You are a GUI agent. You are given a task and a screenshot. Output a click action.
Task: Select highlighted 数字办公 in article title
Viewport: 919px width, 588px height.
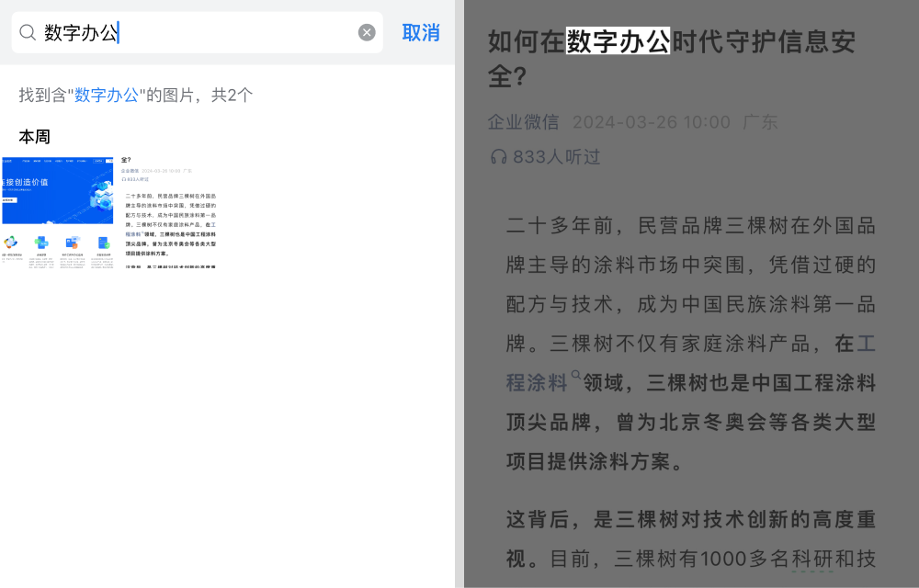[x=618, y=42]
